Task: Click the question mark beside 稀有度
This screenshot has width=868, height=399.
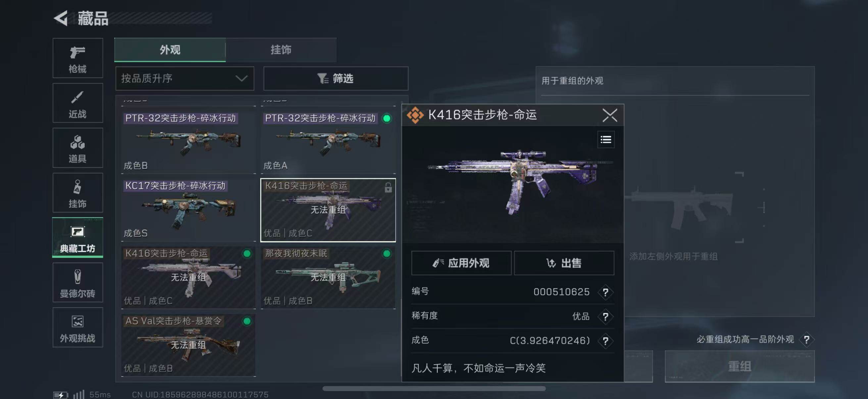Action: click(x=605, y=317)
